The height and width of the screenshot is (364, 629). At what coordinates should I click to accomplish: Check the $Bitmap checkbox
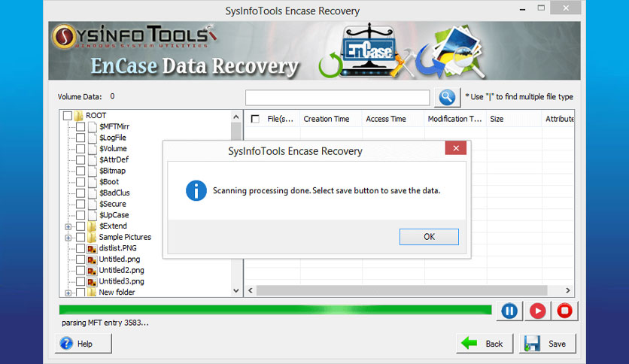pos(81,171)
